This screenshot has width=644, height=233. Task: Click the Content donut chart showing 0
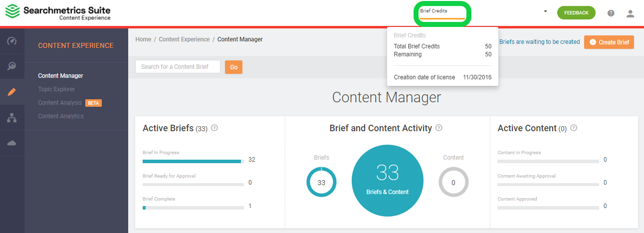453,182
